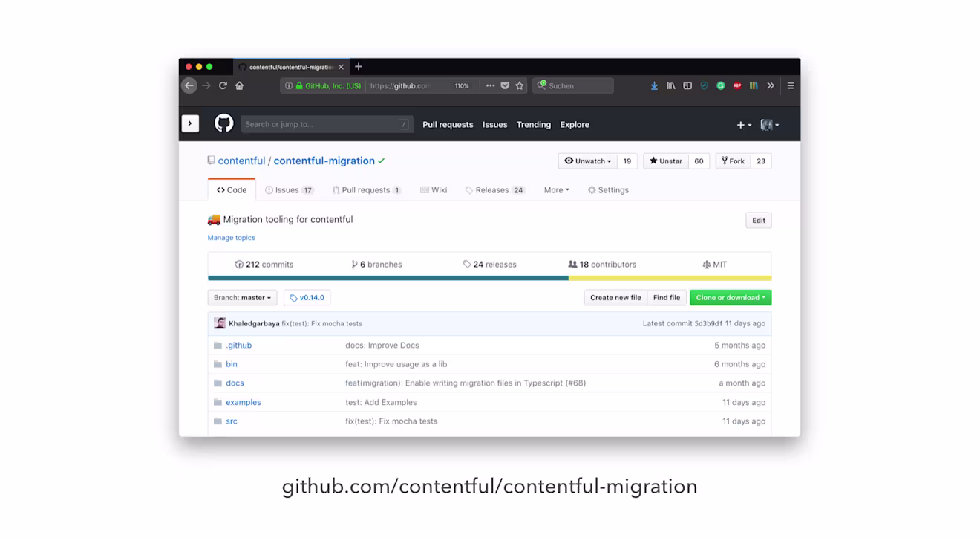Expand the More repository menu
980x538 pixels.
556,190
